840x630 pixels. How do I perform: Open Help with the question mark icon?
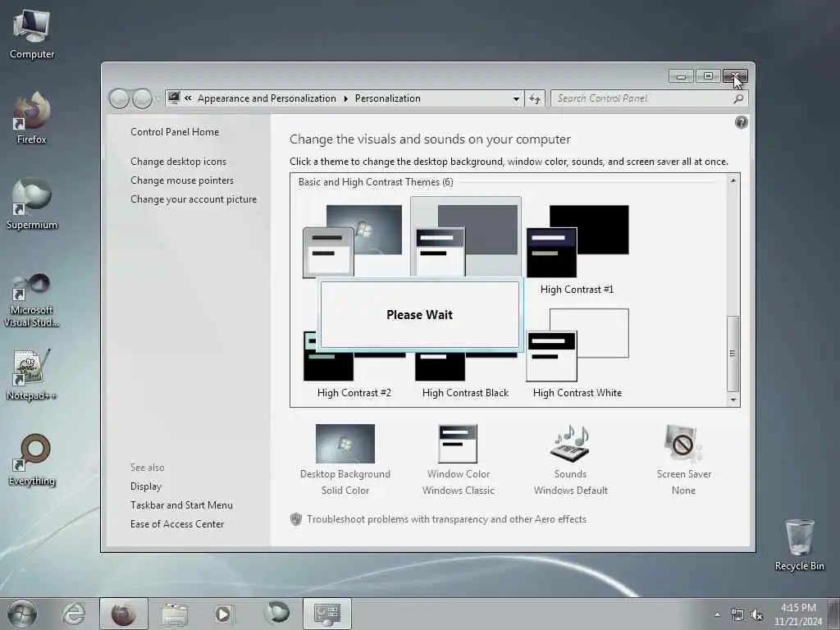click(741, 123)
